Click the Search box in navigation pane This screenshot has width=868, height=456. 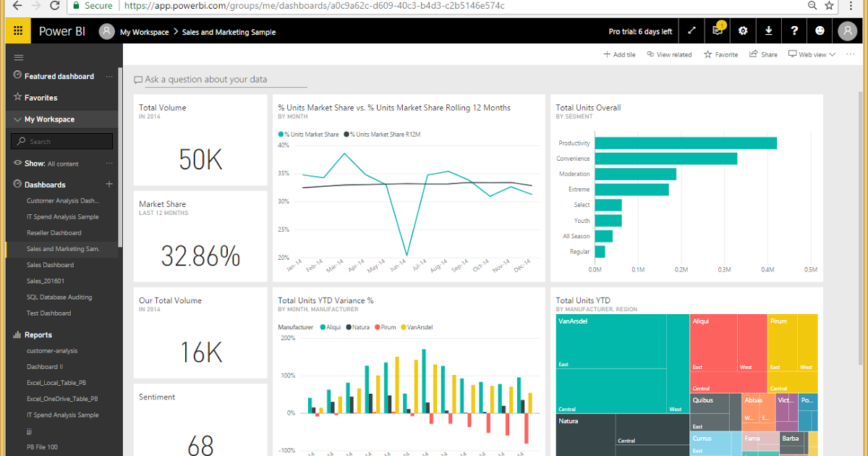pyautogui.click(x=62, y=141)
